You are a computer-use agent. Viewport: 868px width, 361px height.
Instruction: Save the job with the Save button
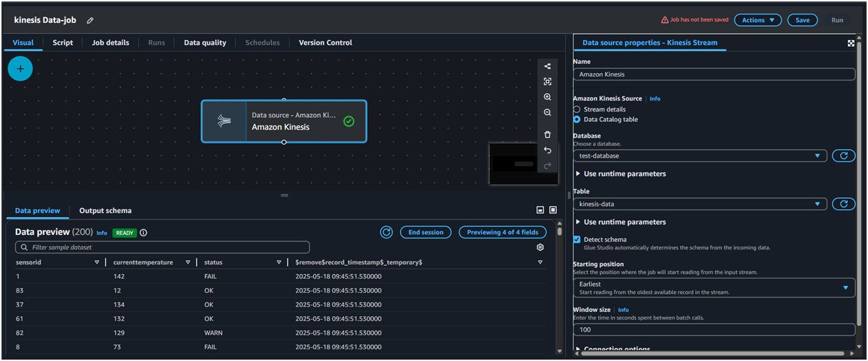click(803, 20)
